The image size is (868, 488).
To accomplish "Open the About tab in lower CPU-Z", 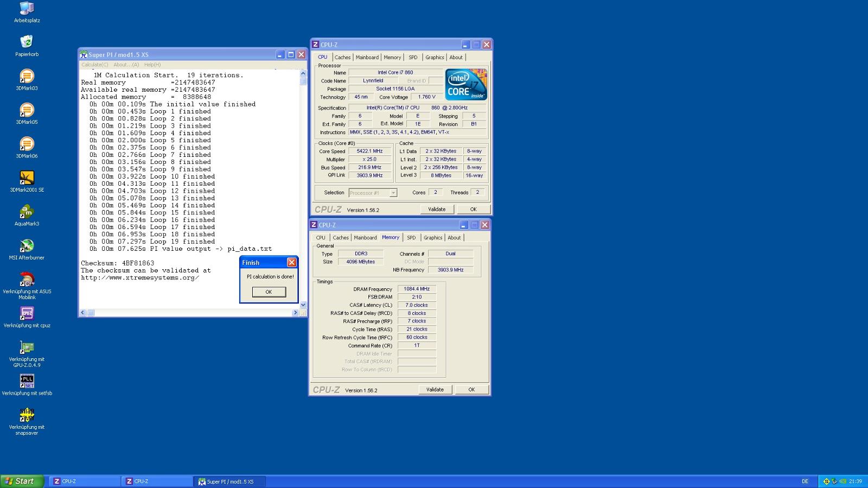I will point(454,237).
